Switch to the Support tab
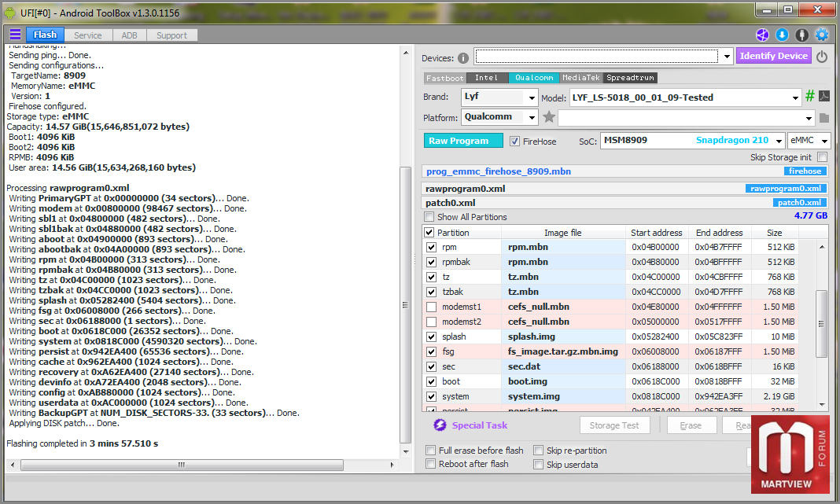The image size is (840, 504). [x=171, y=35]
